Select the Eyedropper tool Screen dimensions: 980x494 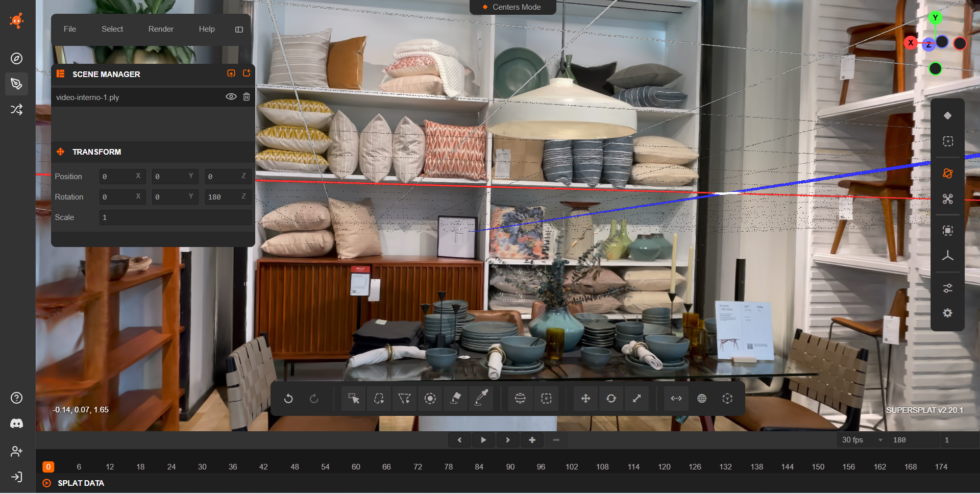(x=481, y=399)
